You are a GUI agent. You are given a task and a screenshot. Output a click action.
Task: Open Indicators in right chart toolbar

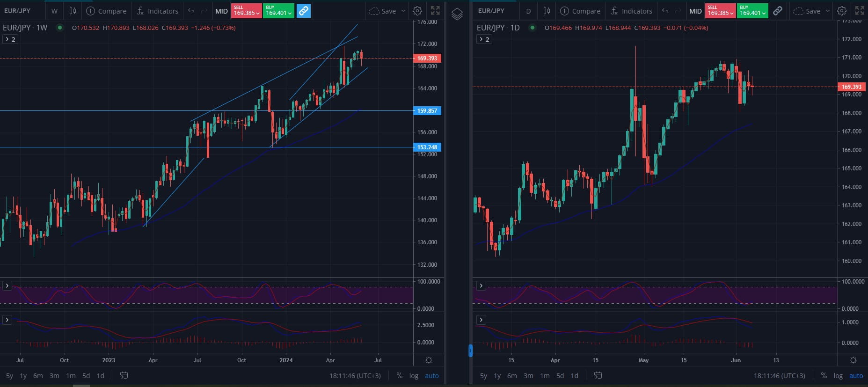coord(631,11)
